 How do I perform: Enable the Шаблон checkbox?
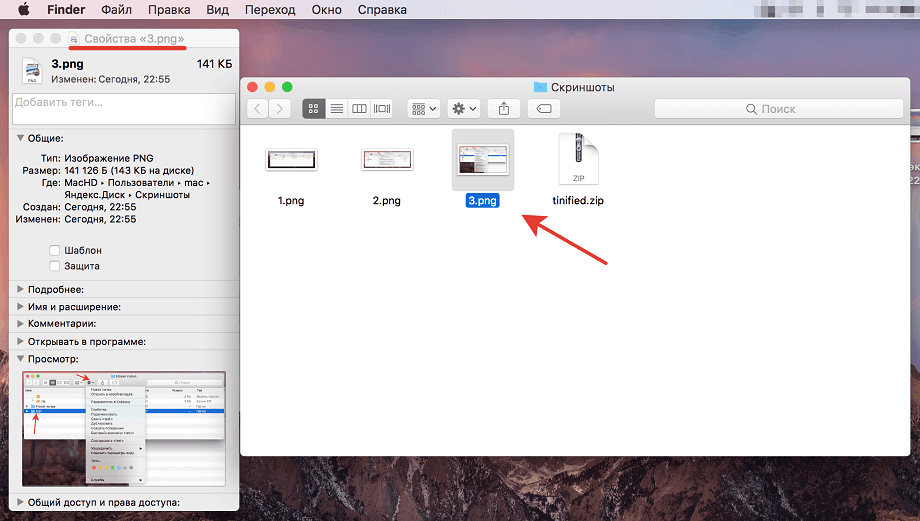tap(54, 250)
